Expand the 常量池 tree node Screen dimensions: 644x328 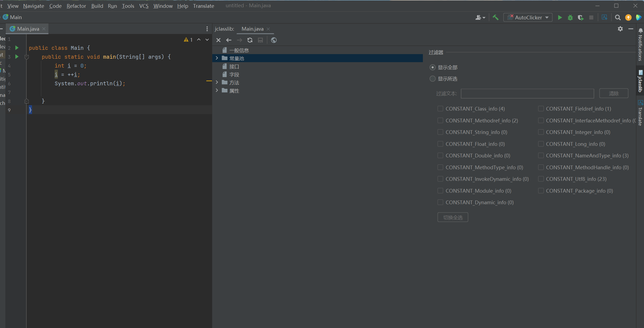point(217,58)
